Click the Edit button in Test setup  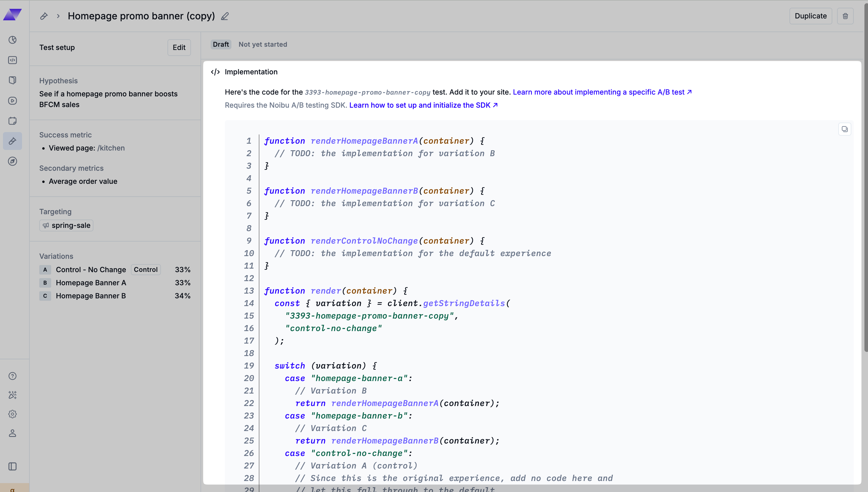[x=179, y=48]
